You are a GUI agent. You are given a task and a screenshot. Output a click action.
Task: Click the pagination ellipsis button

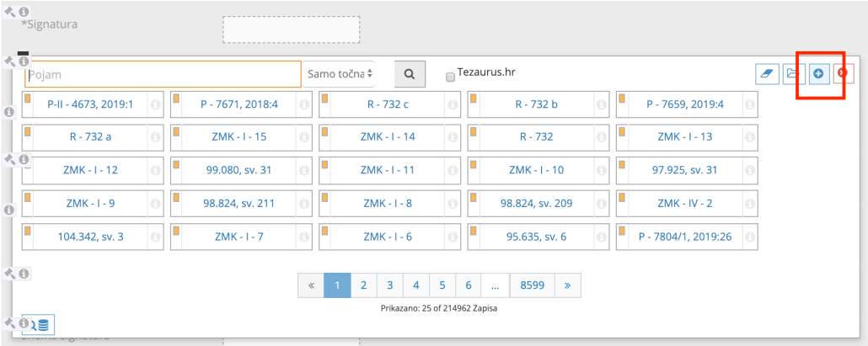[x=496, y=285]
